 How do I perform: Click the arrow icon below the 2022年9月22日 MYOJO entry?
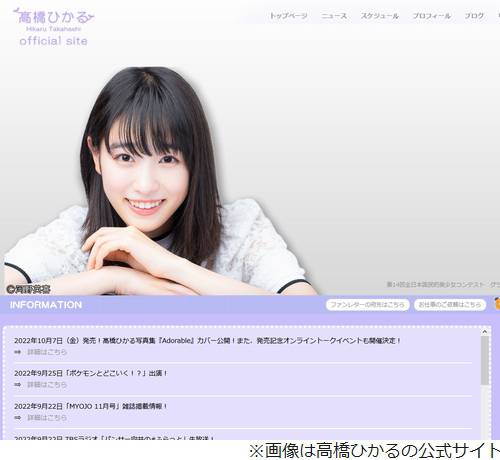click(18, 417)
